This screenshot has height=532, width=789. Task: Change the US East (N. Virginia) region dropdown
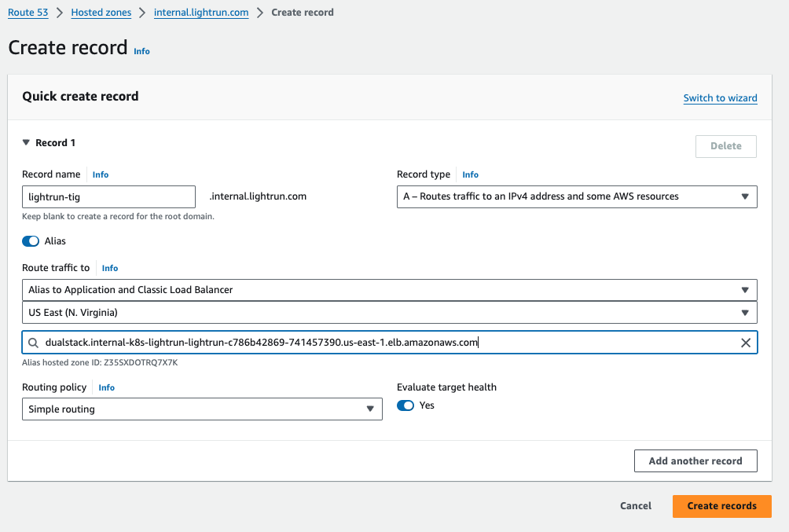389,313
